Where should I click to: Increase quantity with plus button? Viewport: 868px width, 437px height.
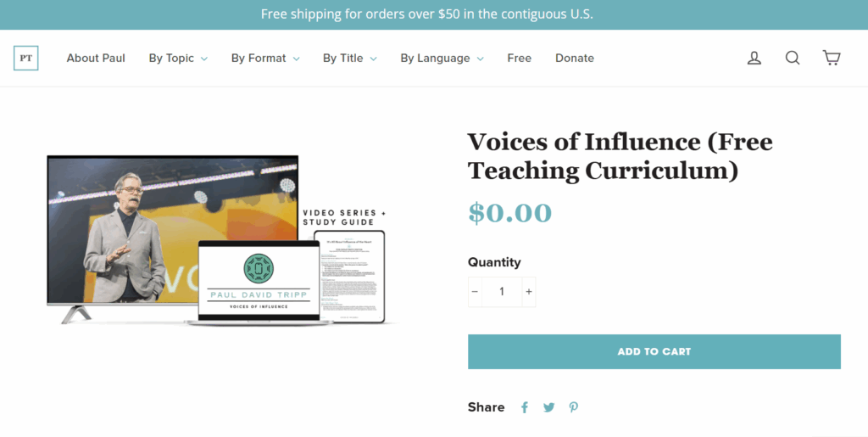click(x=528, y=292)
